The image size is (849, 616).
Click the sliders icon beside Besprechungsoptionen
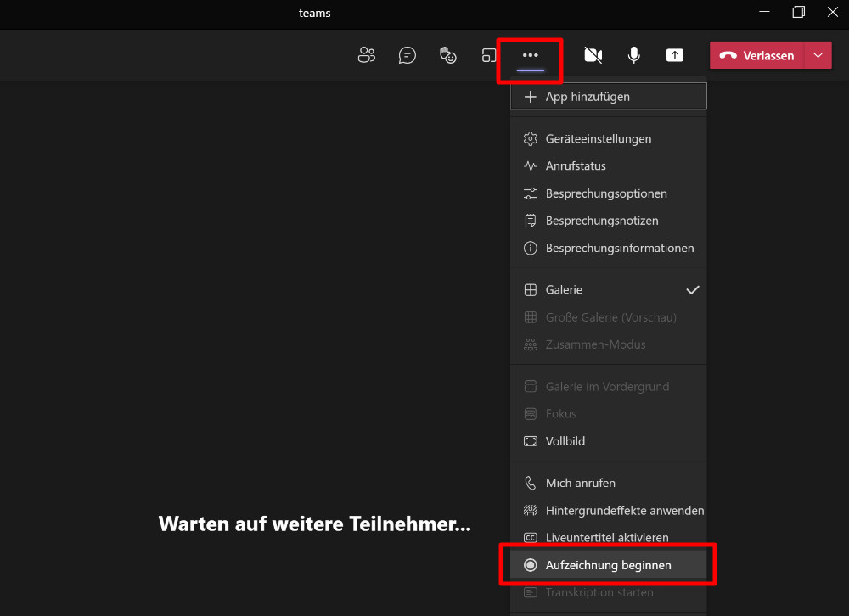531,193
